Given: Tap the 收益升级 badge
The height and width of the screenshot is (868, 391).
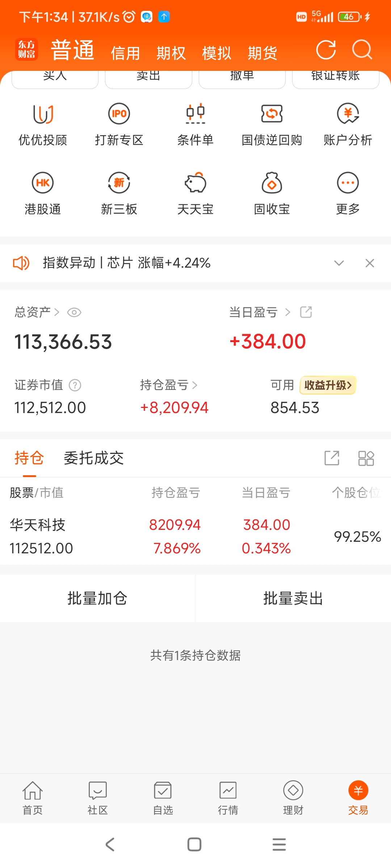Looking at the screenshot, I should (x=328, y=385).
